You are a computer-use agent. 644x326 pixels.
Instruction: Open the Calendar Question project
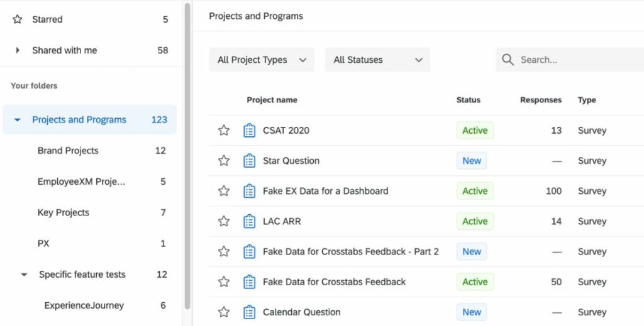301,312
